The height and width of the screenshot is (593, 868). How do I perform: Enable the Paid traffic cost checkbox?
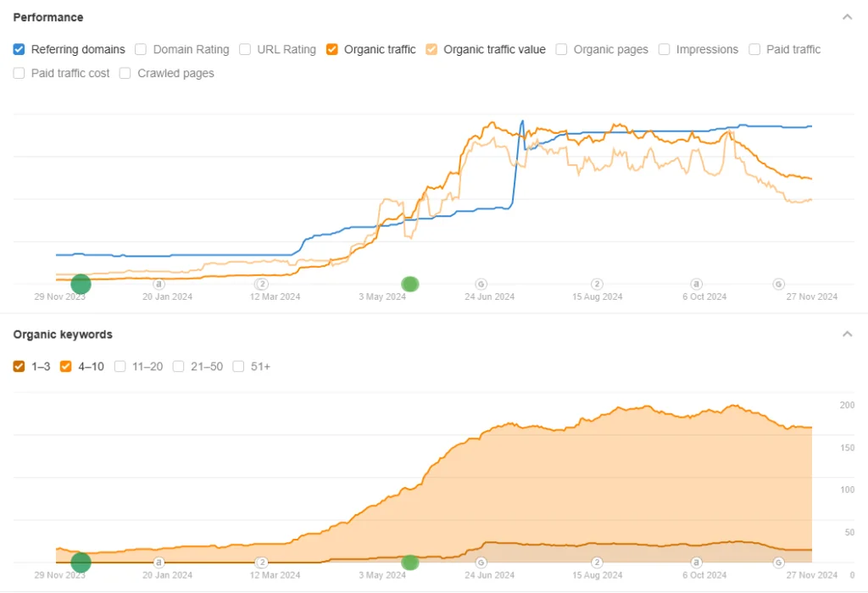[x=19, y=73]
